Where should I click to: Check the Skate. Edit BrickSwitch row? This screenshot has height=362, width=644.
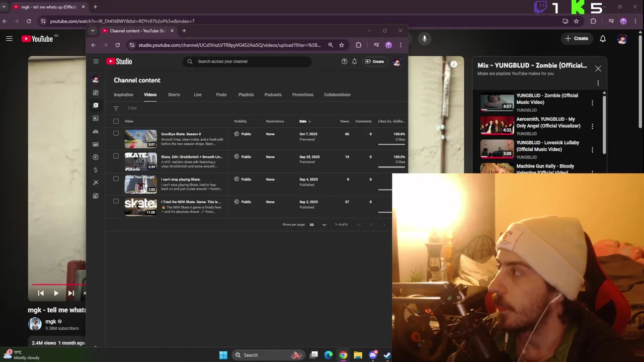coord(116,156)
